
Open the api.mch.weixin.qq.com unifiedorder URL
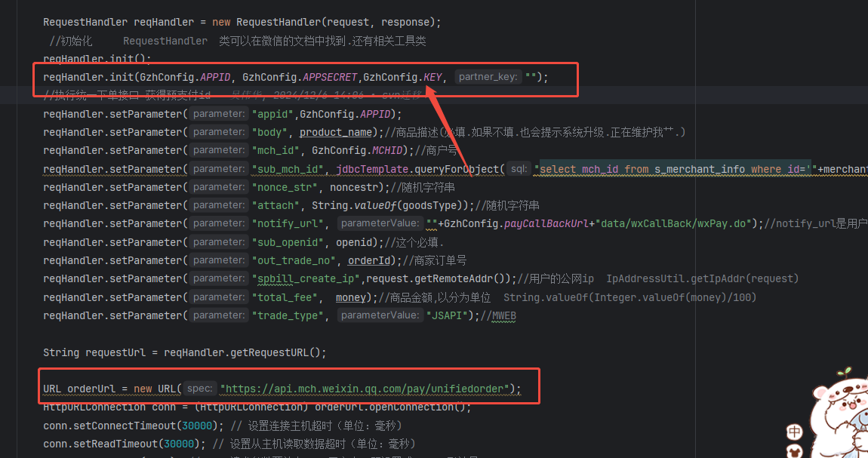point(365,389)
